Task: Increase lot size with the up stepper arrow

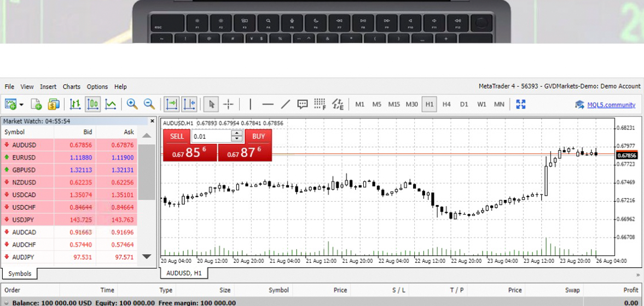Action: click(237, 133)
